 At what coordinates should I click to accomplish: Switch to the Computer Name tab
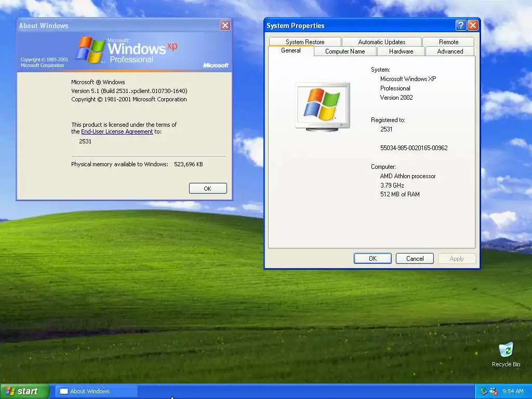click(x=345, y=51)
